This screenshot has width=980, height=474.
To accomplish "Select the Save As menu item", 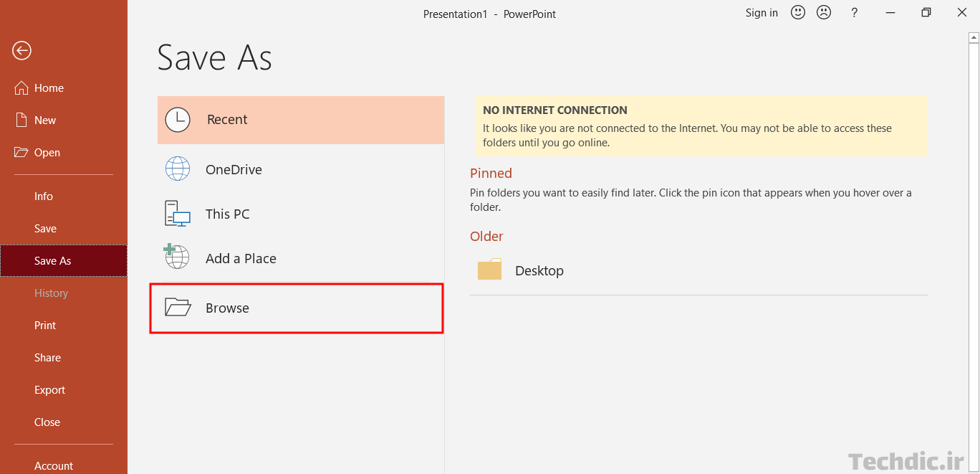I will [x=64, y=261].
